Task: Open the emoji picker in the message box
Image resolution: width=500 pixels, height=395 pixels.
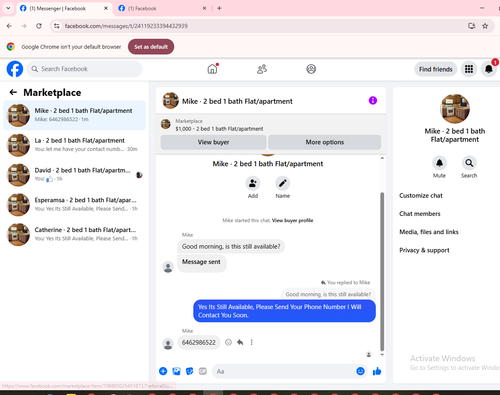Action: tap(360, 371)
